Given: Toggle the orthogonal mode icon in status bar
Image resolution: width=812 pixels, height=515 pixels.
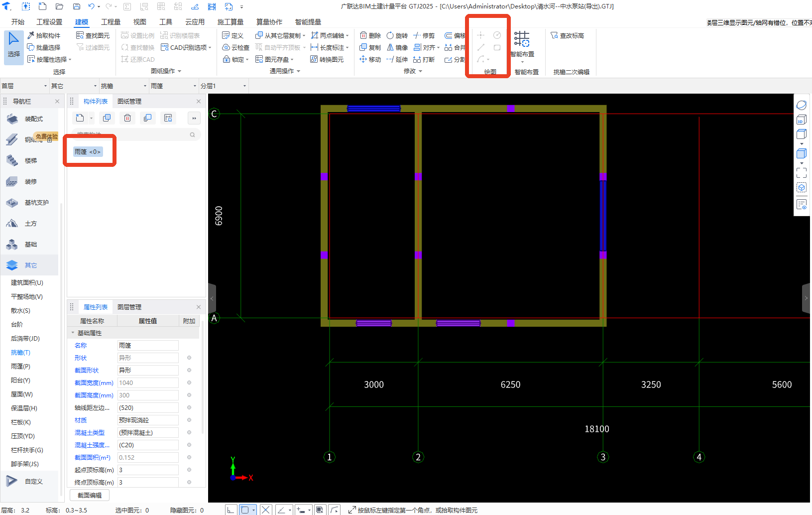Looking at the screenshot, I should pos(231,510).
